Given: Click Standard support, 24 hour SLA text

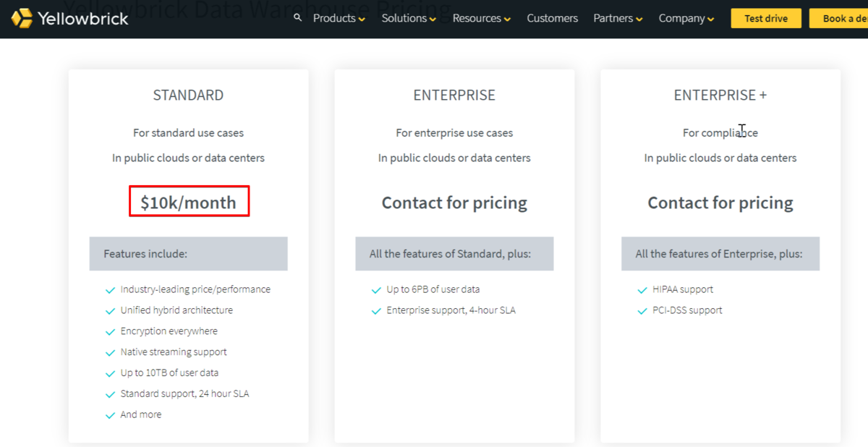Looking at the screenshot, I should click(185, 394).
